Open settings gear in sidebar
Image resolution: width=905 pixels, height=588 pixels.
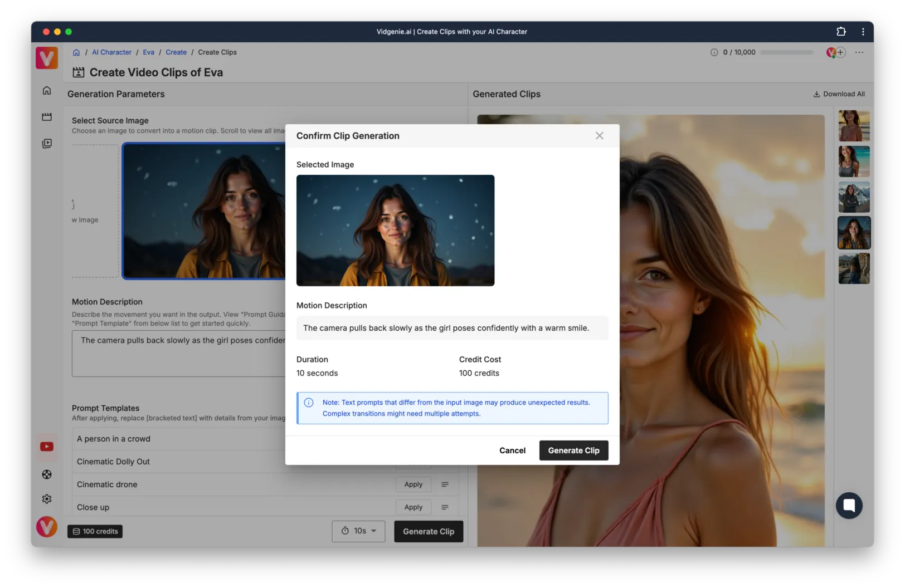pyautogui.click(x=47, y=499)
